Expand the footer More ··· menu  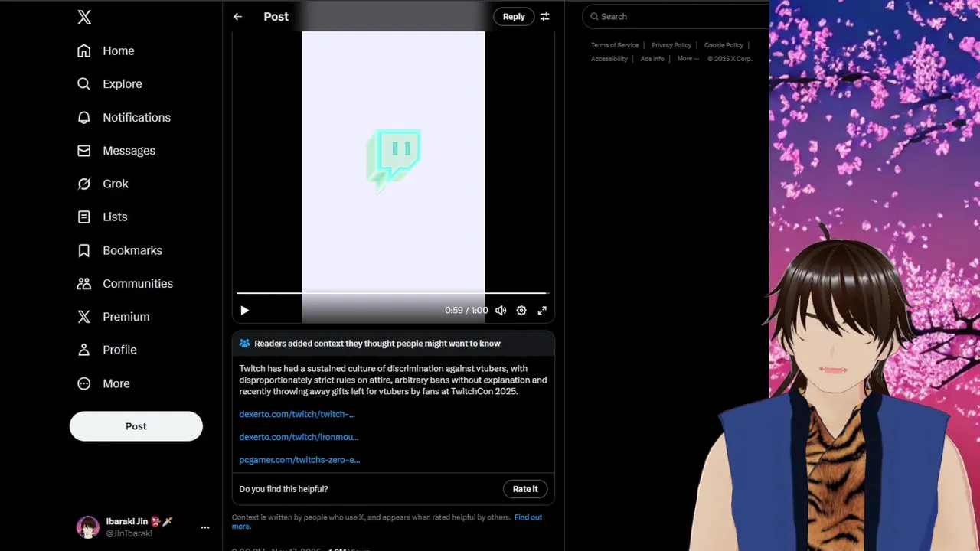688,59
